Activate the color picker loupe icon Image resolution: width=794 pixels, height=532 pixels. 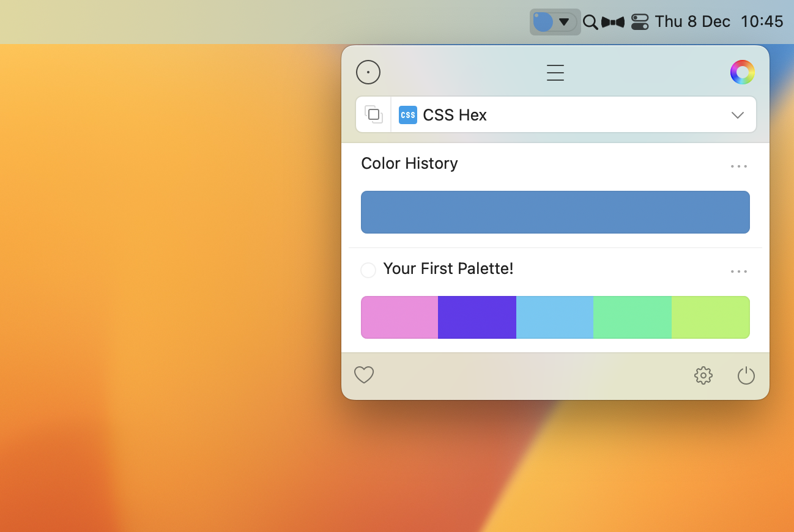(368, 72)
